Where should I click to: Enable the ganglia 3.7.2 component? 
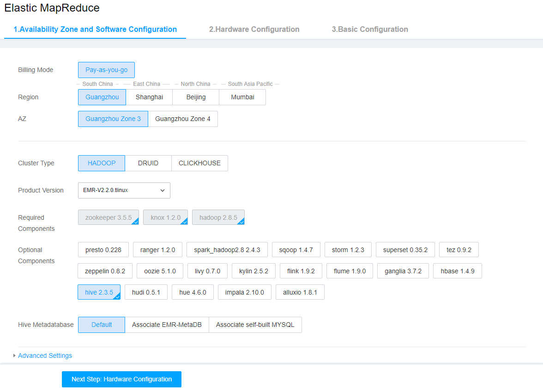click(403, 271)
